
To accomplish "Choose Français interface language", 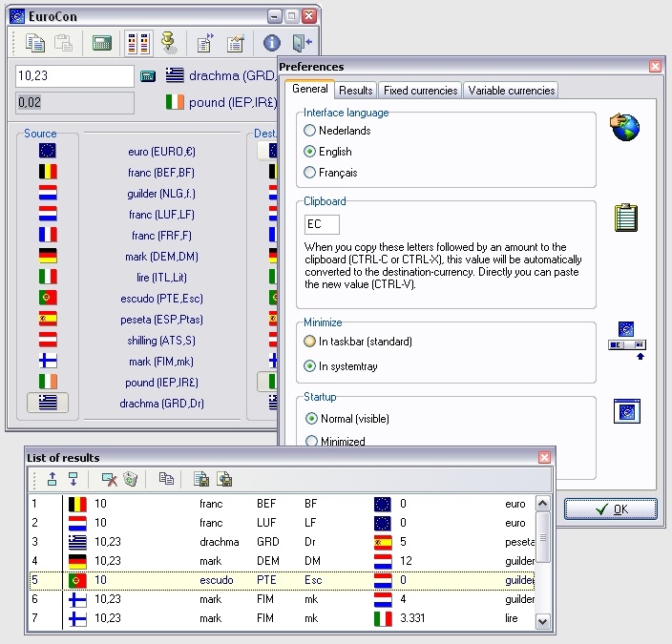I will (330, 173).
